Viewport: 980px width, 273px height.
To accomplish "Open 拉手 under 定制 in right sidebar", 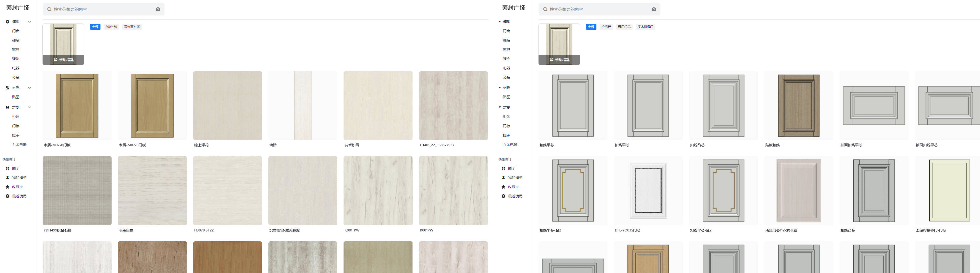I will [x=506, y=135].
